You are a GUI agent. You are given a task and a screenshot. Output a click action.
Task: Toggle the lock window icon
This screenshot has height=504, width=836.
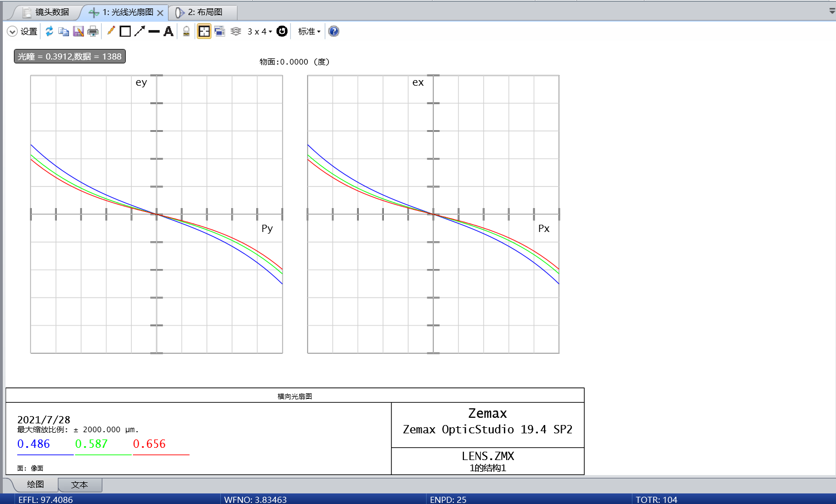[186, 32]
